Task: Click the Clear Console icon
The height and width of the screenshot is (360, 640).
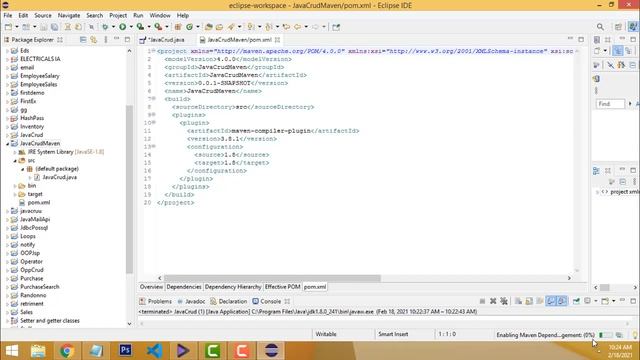Action: pos(518,301)
